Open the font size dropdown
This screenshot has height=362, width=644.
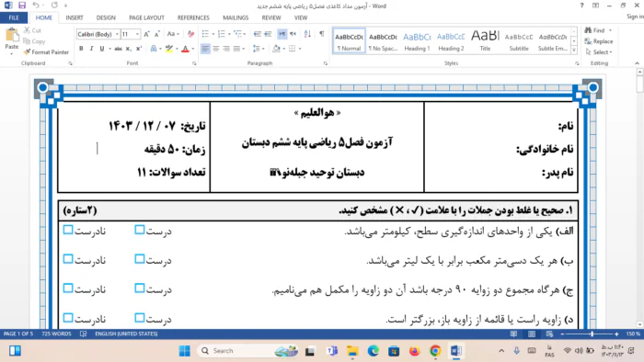point(137,34)
